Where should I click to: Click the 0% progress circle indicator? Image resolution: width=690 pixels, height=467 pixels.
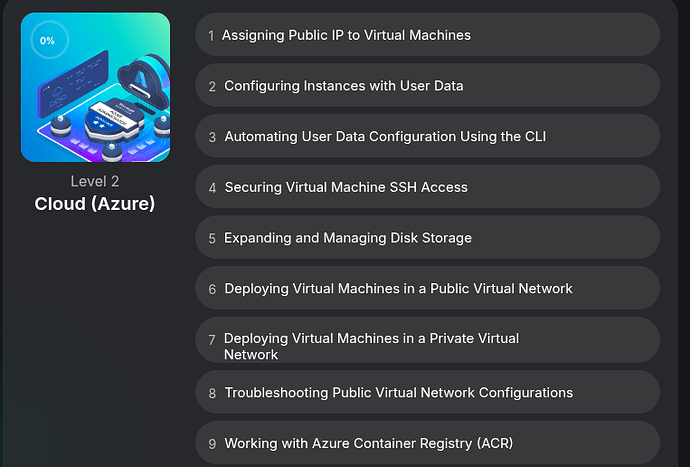click(x=47, y=41)
